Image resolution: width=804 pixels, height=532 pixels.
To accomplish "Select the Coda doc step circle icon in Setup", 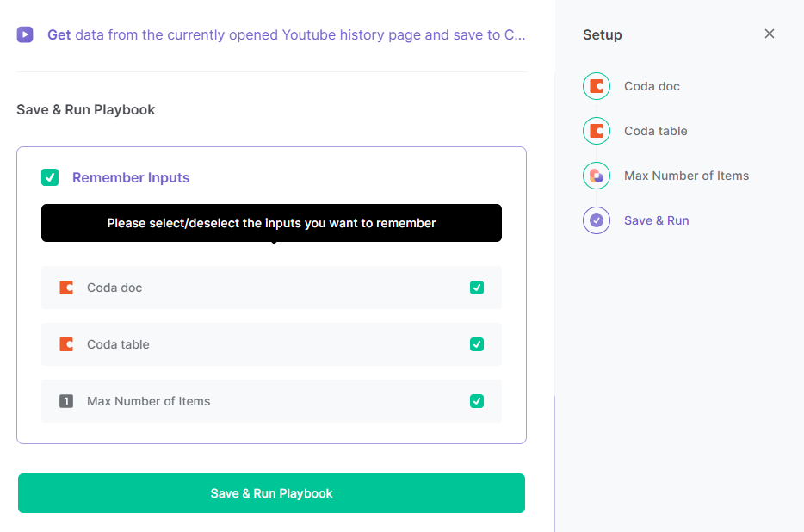I will [x=597, y=86].
